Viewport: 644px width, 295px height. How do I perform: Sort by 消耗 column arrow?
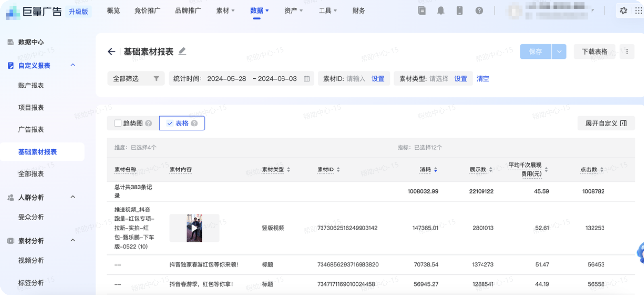coord(435,169)
